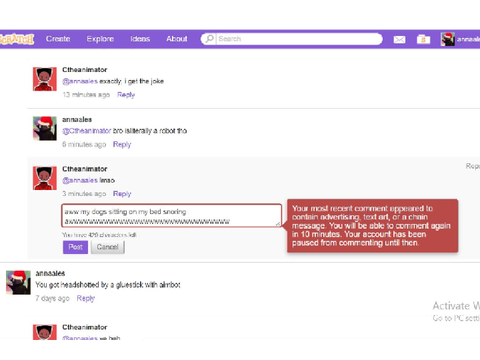Reply to the 13 minutes ago comment
Image resolution: width=480 pixels, height=360 pixels.
point(126,95)
